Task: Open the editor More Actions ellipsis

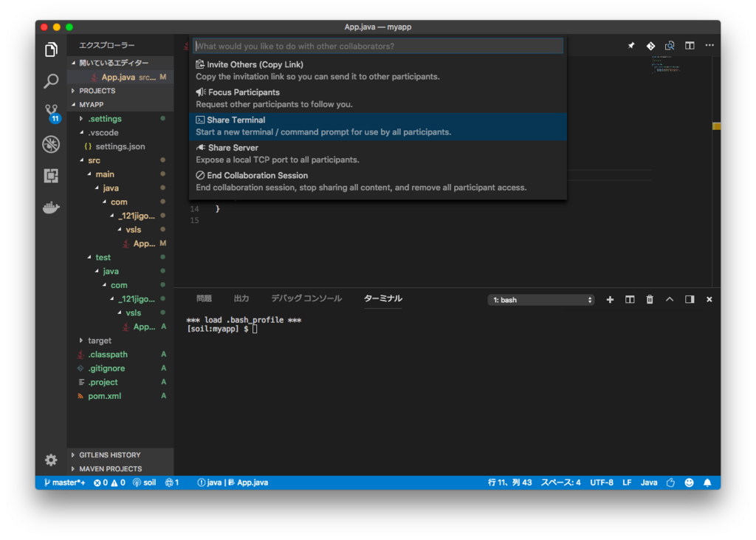Action: (709, 45)
